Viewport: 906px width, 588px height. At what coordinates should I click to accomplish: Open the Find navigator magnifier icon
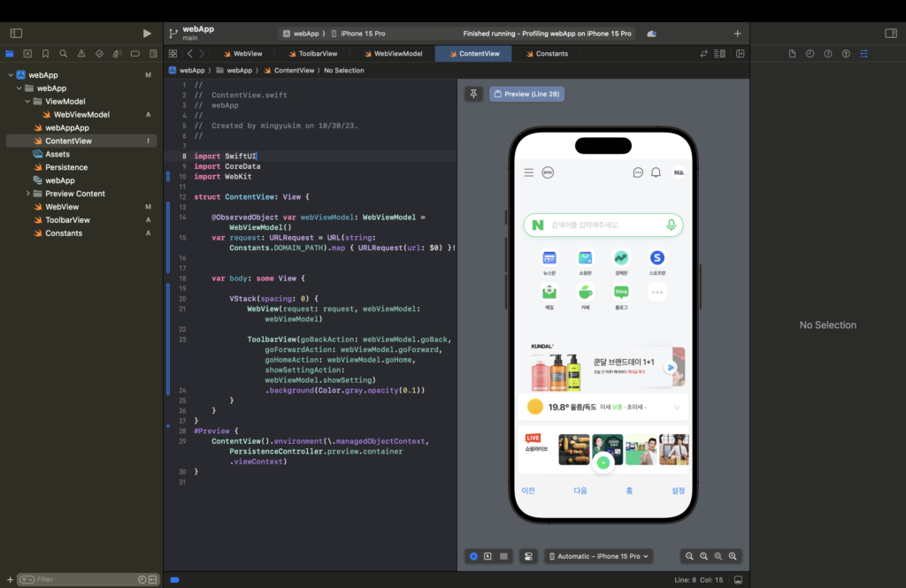pyautogui.click(x=63, y=54)
